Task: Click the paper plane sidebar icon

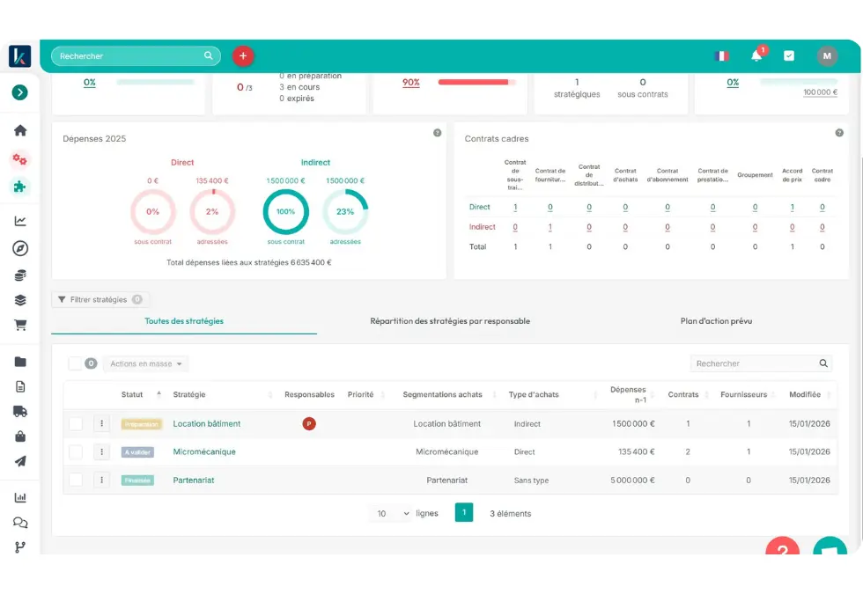Action: (20, 461)
